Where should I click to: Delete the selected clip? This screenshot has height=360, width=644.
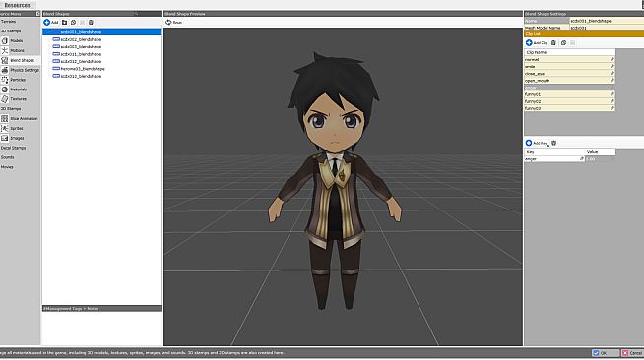[553, 43]
